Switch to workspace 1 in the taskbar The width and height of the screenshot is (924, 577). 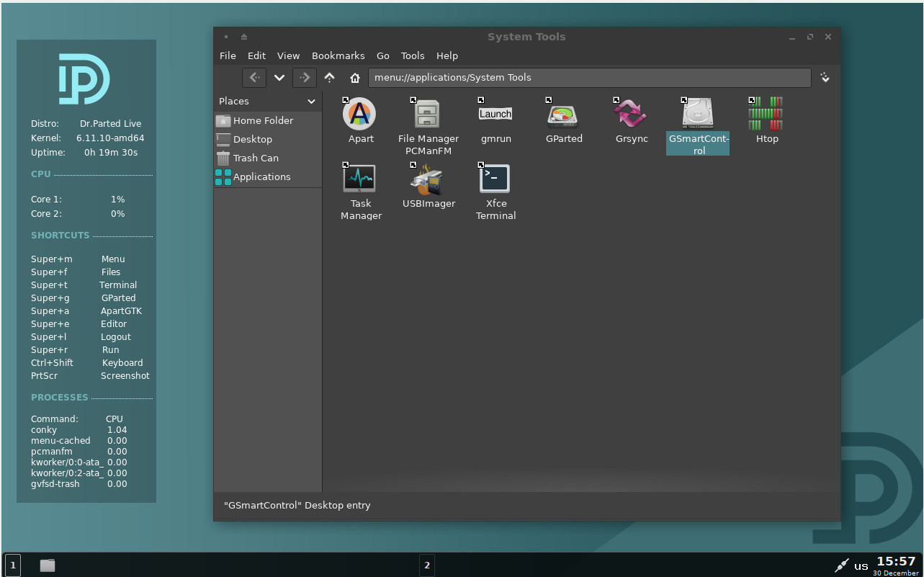click(13, 565)
